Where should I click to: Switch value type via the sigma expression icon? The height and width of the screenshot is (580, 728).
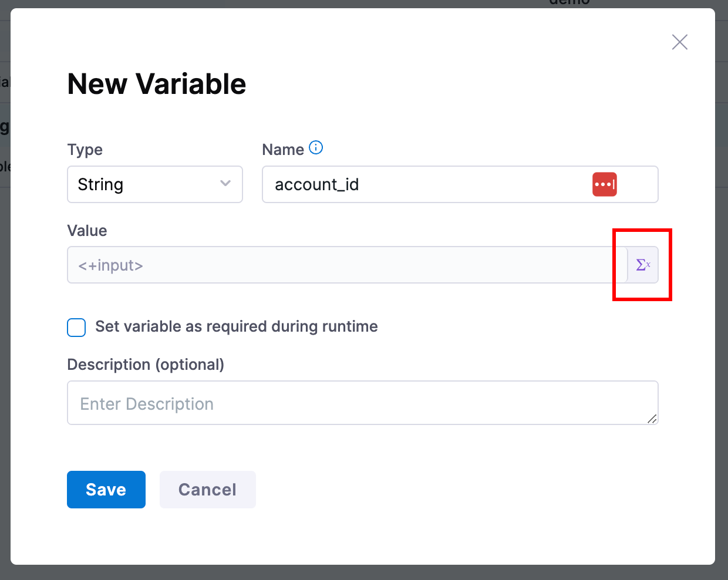643,265
